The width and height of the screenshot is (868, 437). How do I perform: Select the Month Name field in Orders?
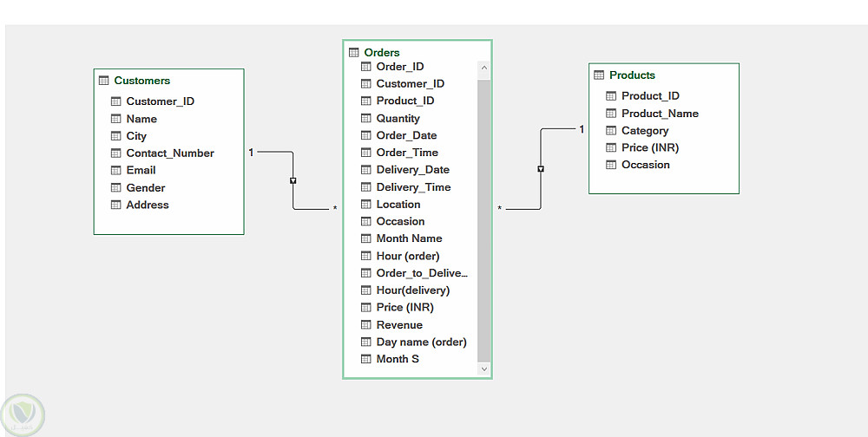point(409,238)
